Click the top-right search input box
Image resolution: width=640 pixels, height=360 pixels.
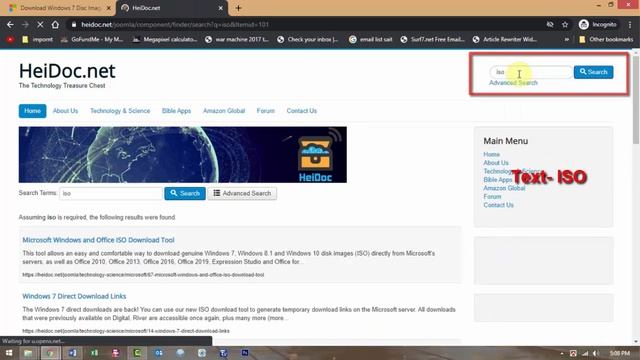[531, 72]
